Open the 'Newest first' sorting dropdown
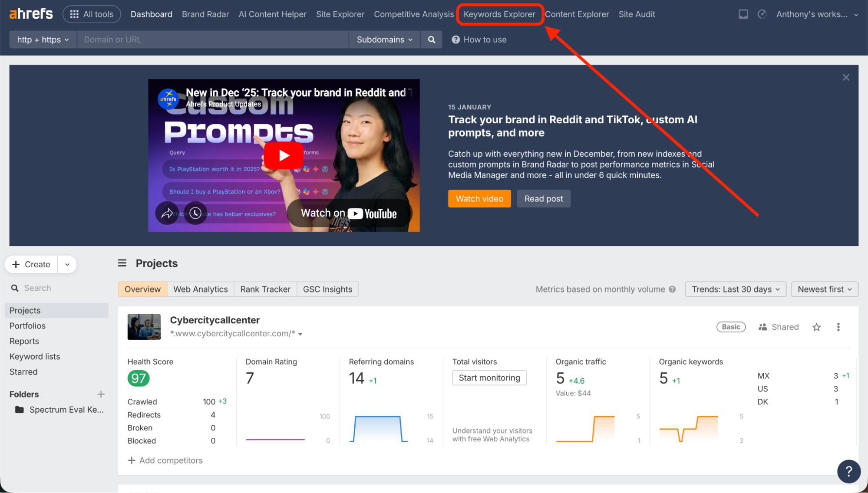The height and width of the screenshot is (493, 868). (824, 289)
